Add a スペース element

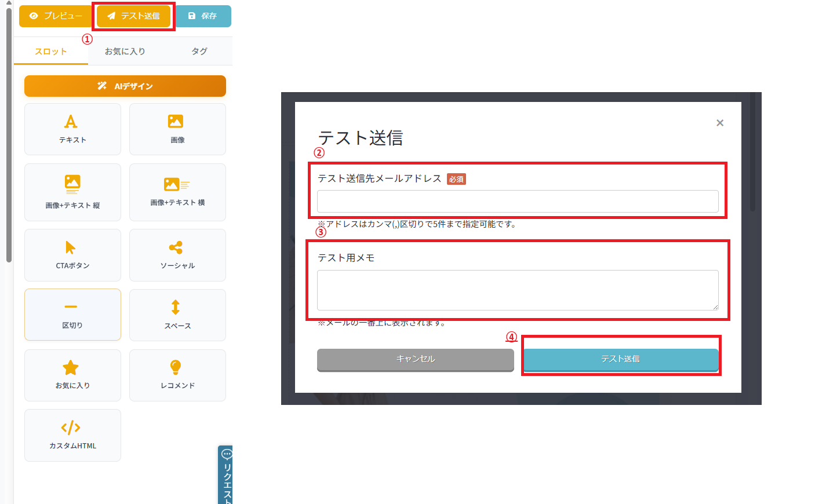coord(177,315)
